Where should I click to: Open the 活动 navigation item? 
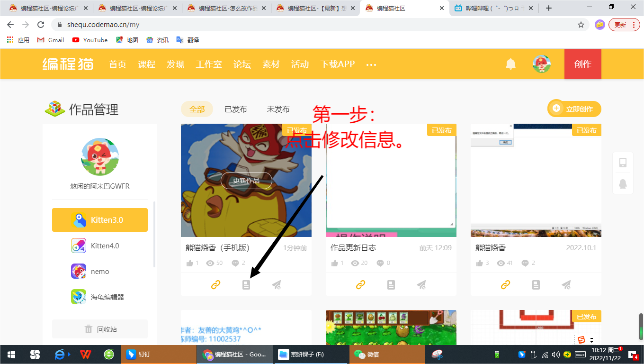300,64
